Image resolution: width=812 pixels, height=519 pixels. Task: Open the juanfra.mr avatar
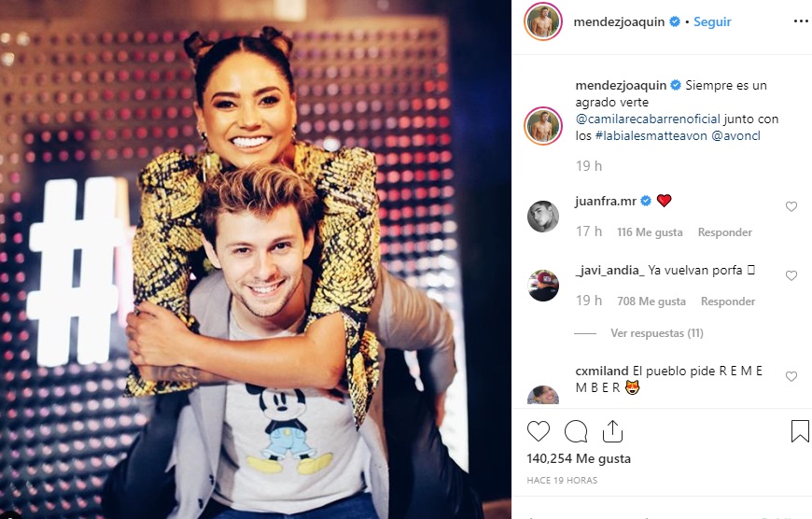point(542,216)
